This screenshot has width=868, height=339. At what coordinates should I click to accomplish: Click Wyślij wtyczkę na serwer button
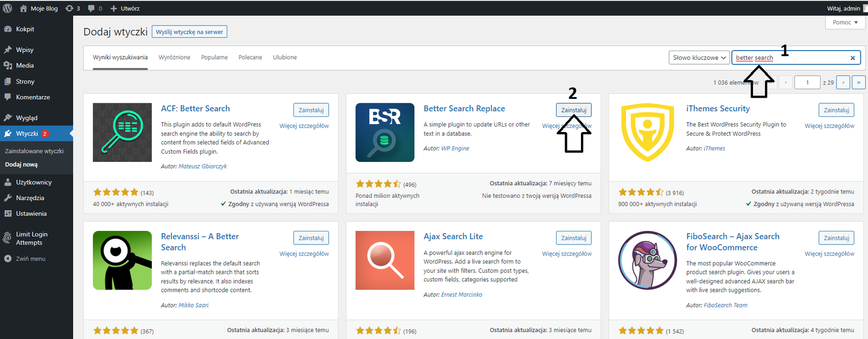click(189, 32)
